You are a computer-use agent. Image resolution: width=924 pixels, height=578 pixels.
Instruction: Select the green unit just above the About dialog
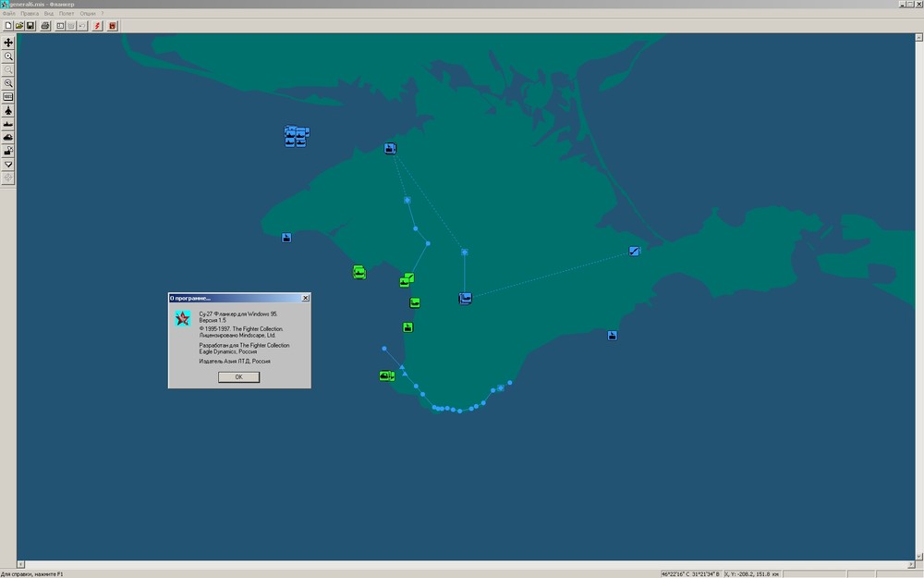359,273
